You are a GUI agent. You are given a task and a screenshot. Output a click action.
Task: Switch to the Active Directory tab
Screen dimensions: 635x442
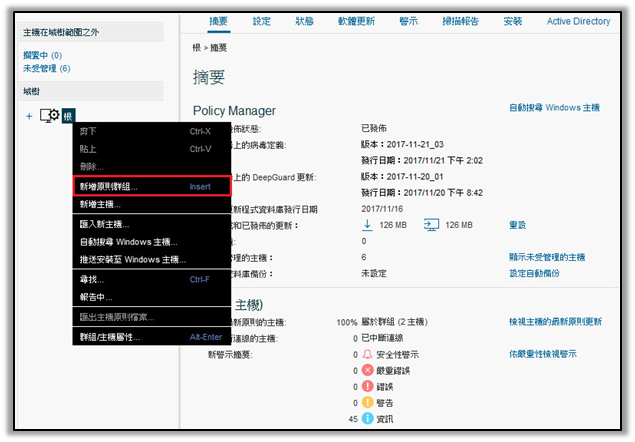coord(578,21)
